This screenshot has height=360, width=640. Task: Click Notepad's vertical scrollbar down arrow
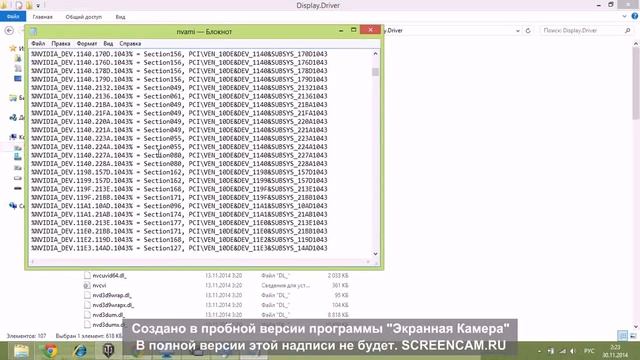pyautogui.click(x=376, y=254)
